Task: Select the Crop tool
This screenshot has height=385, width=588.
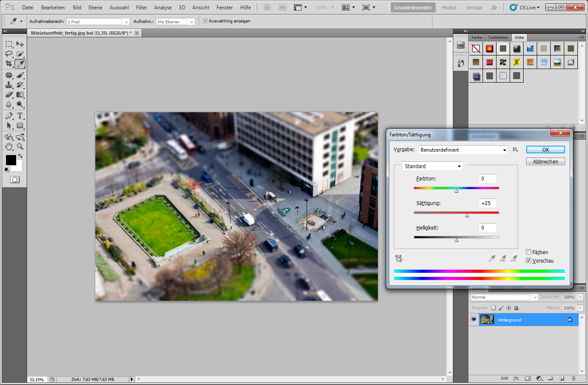Action: click(9, 64)
